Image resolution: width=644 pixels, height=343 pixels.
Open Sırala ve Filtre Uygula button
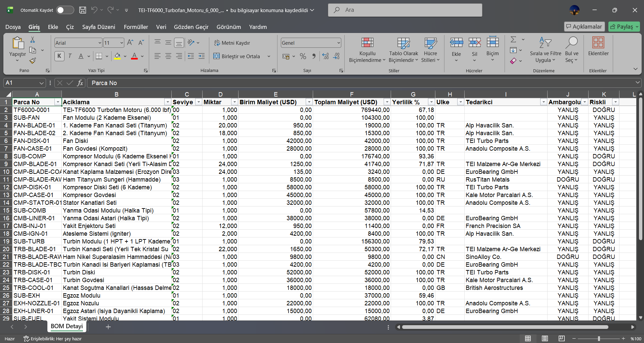coord(545,50)
